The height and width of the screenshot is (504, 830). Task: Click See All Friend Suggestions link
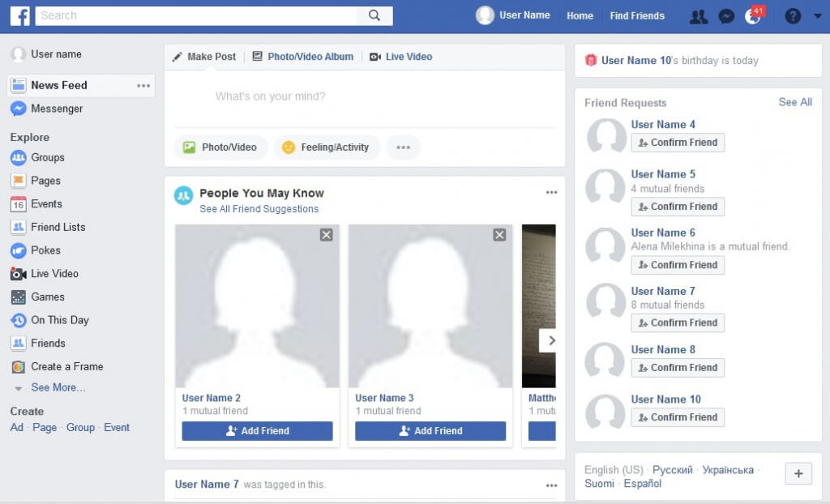[259, 209]
